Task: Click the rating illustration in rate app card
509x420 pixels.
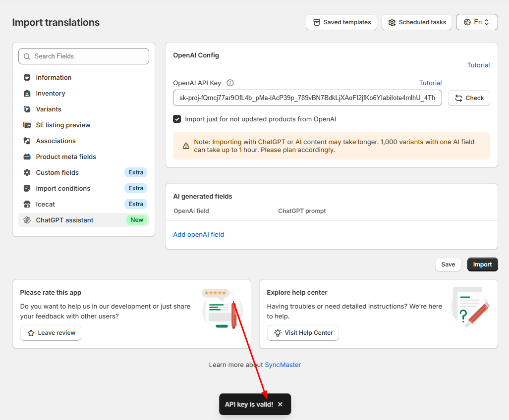Action: click(223, 309)
